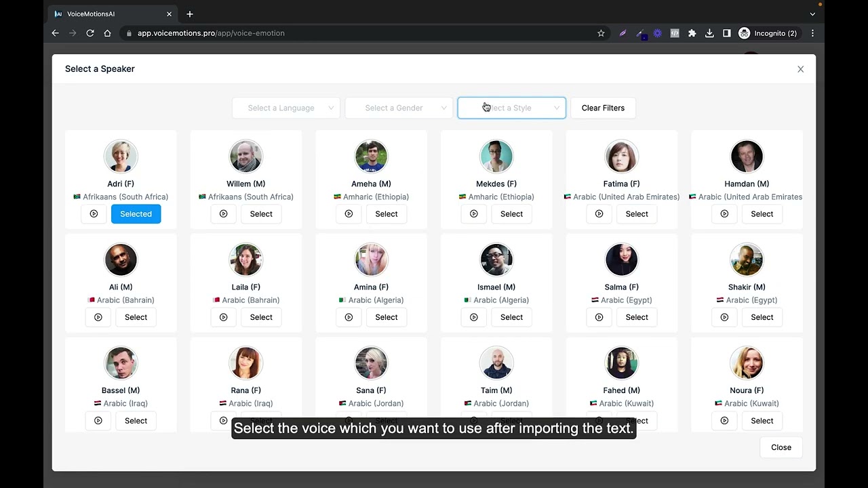Play voice preview for Ameha
The width and height of the screenshot is (868, 488).
click(x=349, y=213)
